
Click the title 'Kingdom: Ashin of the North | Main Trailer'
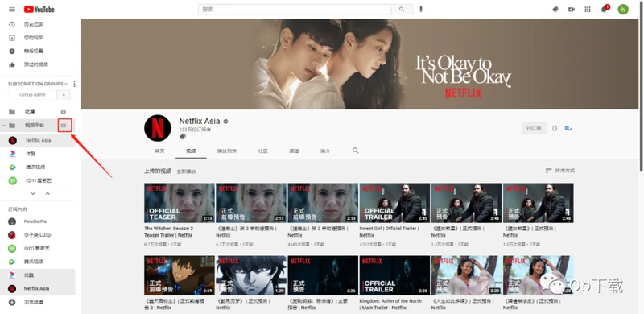[x=390, y=304]
